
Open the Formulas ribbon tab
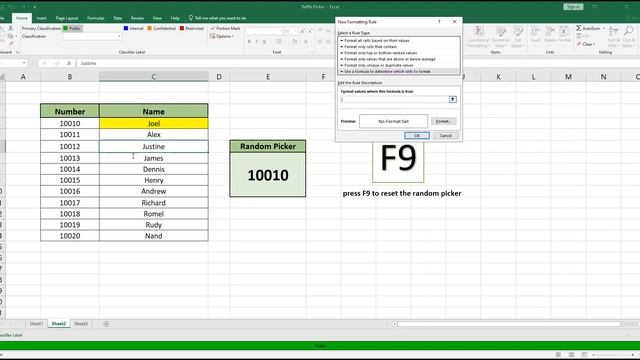click(x=96, y=18)
